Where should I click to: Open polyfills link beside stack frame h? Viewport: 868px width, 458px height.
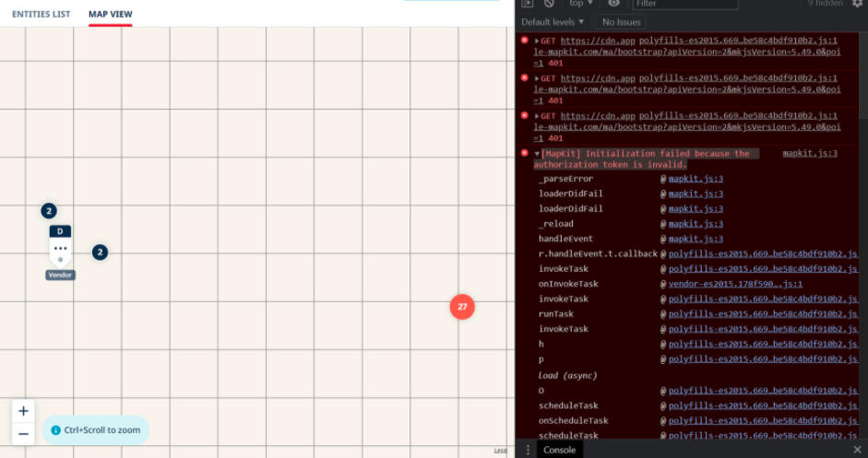coord(764,344)
